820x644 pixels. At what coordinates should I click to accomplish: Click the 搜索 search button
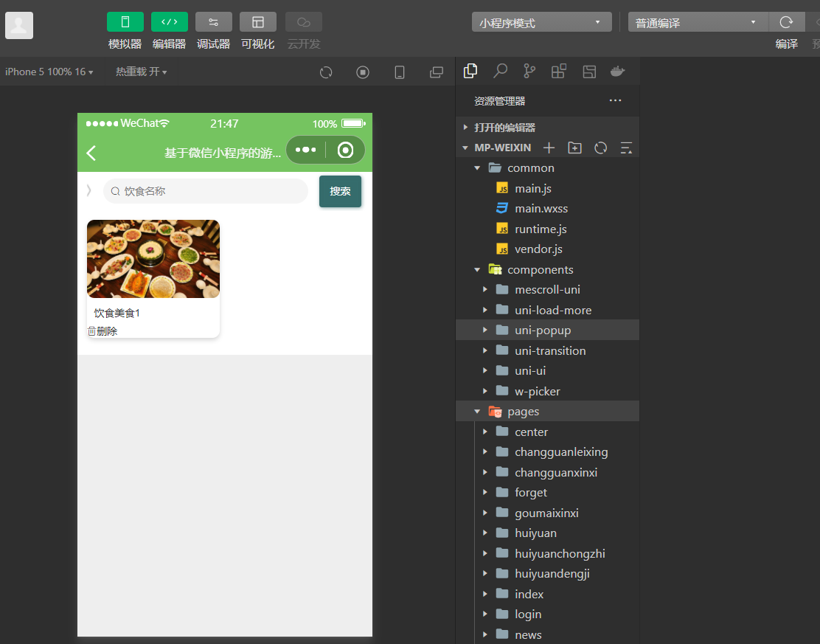point(340,191)
